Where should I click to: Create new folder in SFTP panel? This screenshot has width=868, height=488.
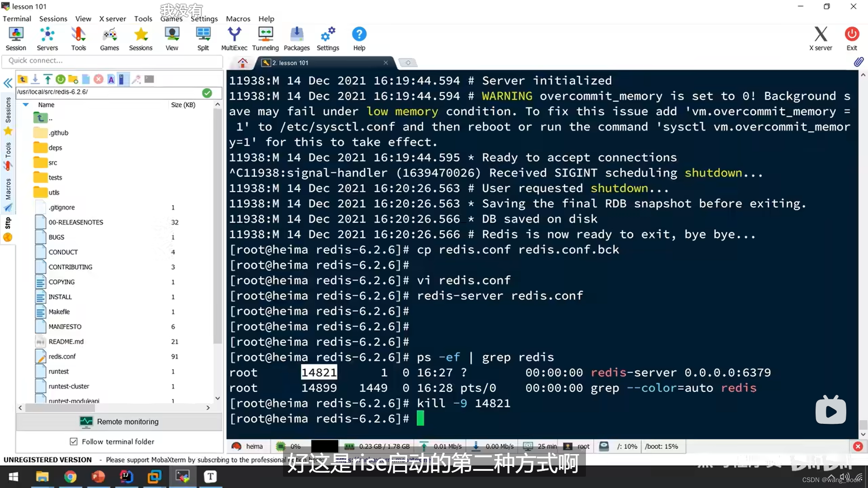tap(73, 80)
